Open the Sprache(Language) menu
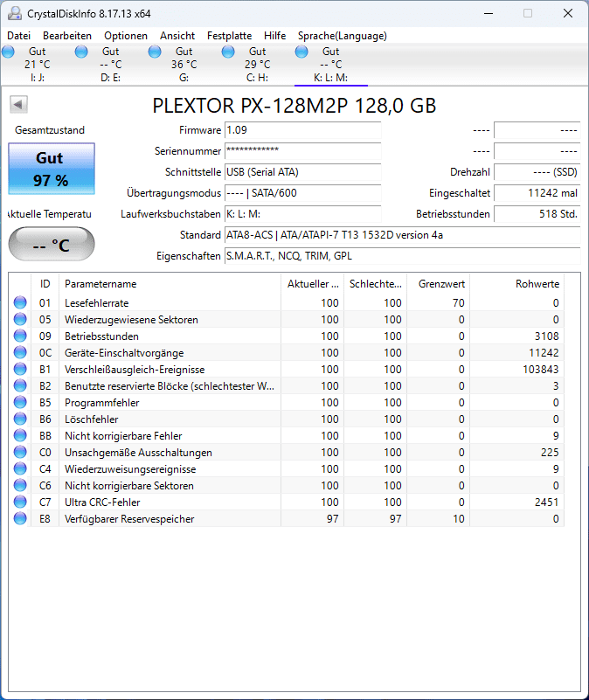Viewport: 589px width, 700px height. tap(342, 36)
